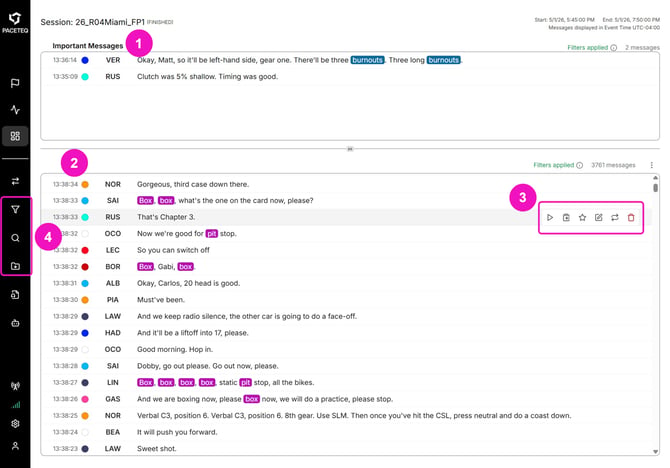This screenshot has height=468, width=670.
Task: Click the 'ALB' driver code
Action: coord(113,283)
